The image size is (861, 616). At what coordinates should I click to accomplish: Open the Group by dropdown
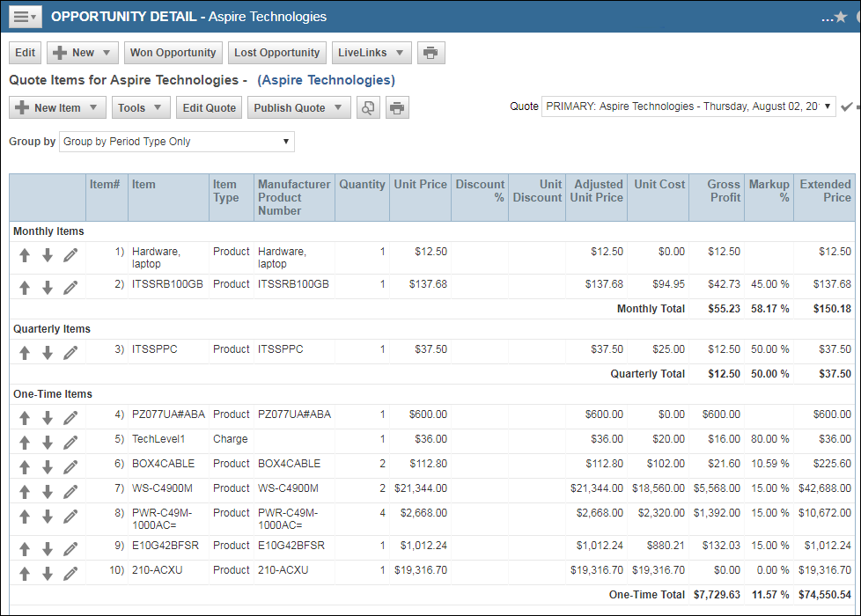tap(177, 142)
